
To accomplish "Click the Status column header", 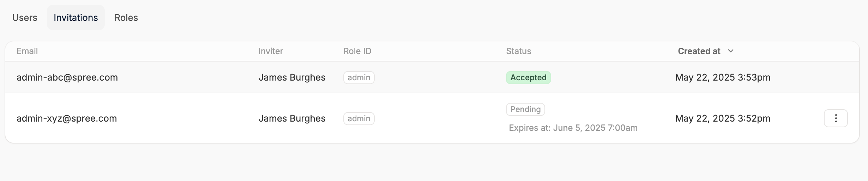I will click(x=518, y=51).
